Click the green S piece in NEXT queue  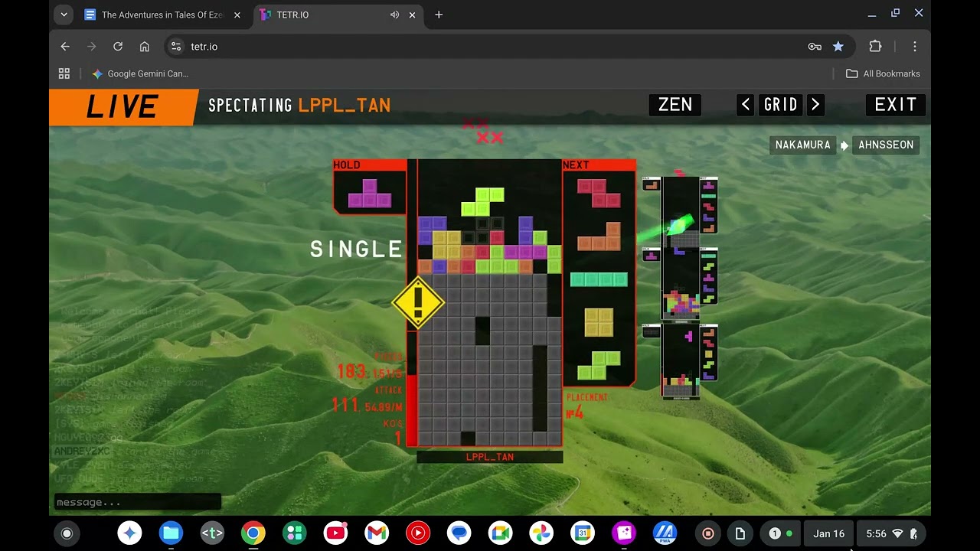tap(599, 366)
